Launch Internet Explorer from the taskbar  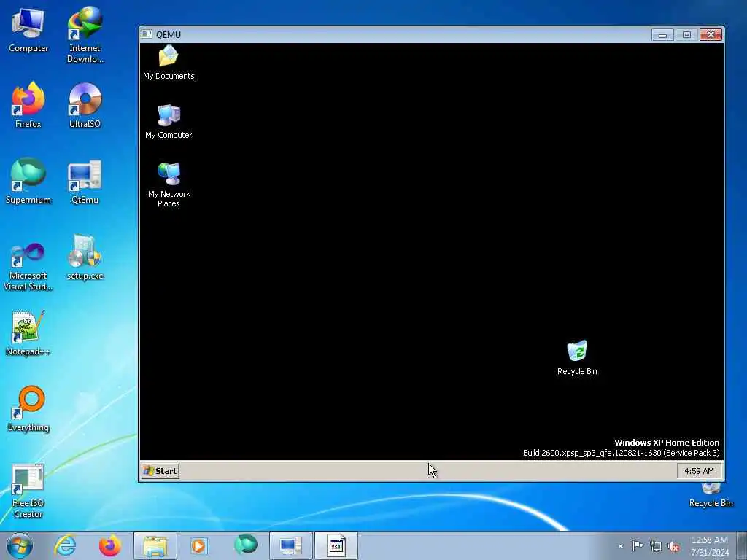65,545
